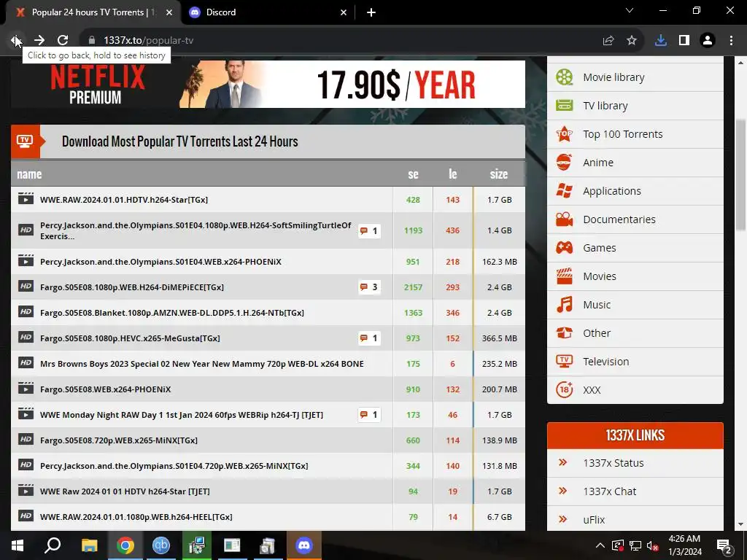Viewport: 747px width, 560px height.
Task: Open the Chrome downloads icon
Action: (661, 41)
